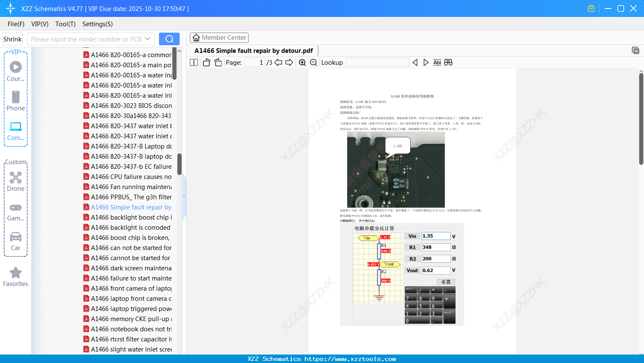Select the Phone category
644x363 pixels.
pyautogui.click(x=16, y=101)
